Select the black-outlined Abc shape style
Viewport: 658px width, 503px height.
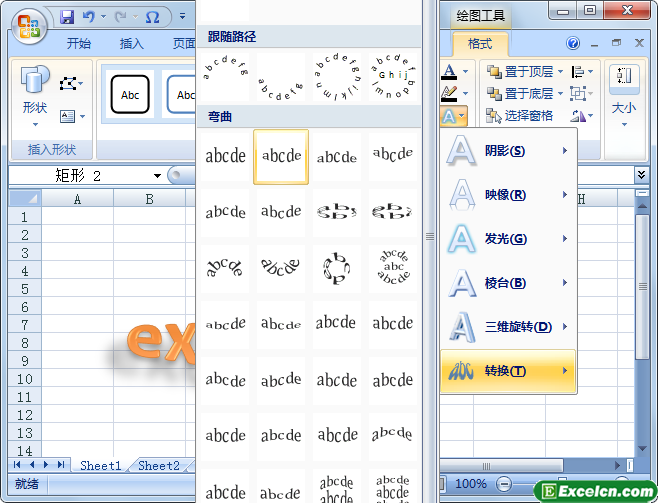(x=130, y=95)
